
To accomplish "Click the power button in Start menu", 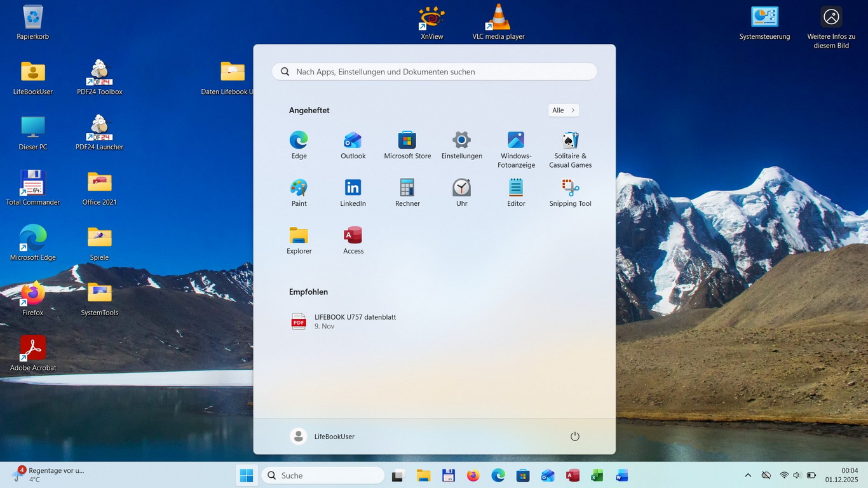I will click(x=574, y=437).
